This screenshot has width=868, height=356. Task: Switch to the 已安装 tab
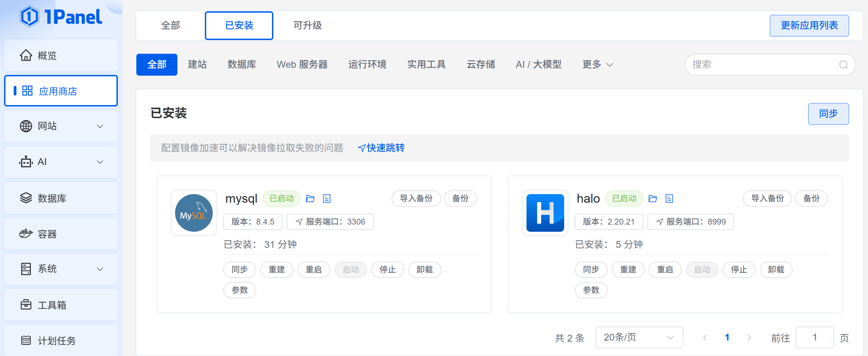pyautogui.click(x=239, y=25)
